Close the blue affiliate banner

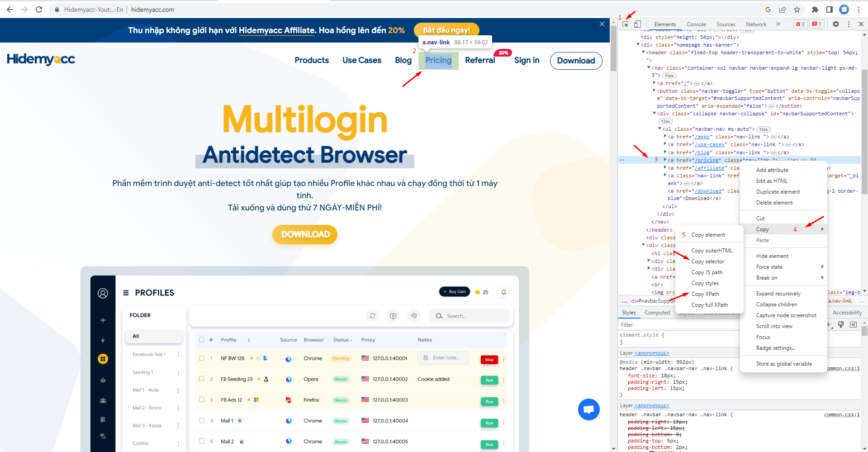602,24
